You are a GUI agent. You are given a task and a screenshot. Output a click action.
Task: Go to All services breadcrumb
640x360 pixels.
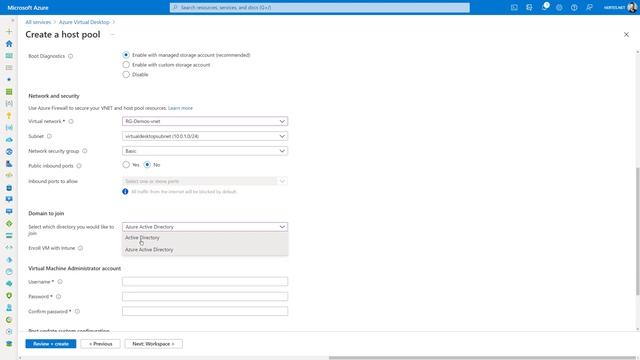[x=38, y=22]
